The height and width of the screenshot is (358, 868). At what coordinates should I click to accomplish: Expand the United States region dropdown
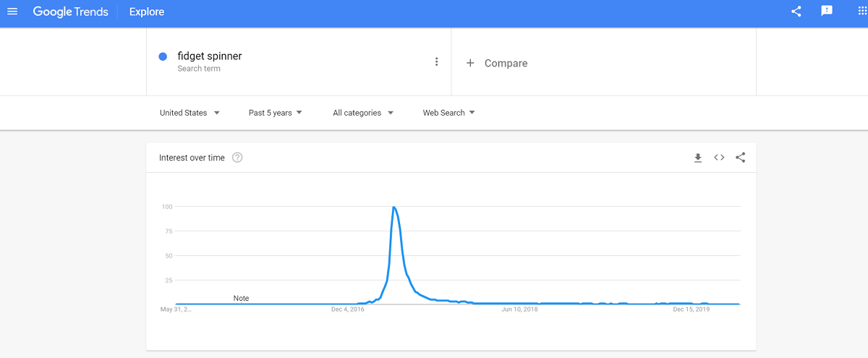coord(190,113)
